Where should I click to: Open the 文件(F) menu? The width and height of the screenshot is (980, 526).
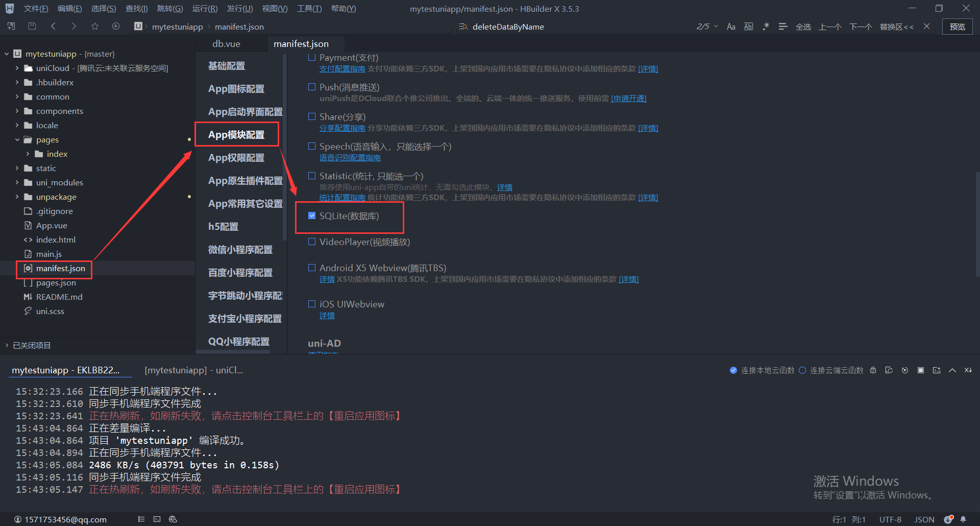pyautogui.click(x=36, y=8)
